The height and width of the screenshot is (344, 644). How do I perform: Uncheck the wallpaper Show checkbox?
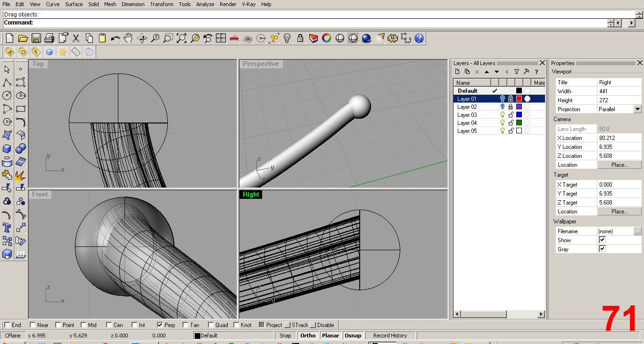[602, 240]
